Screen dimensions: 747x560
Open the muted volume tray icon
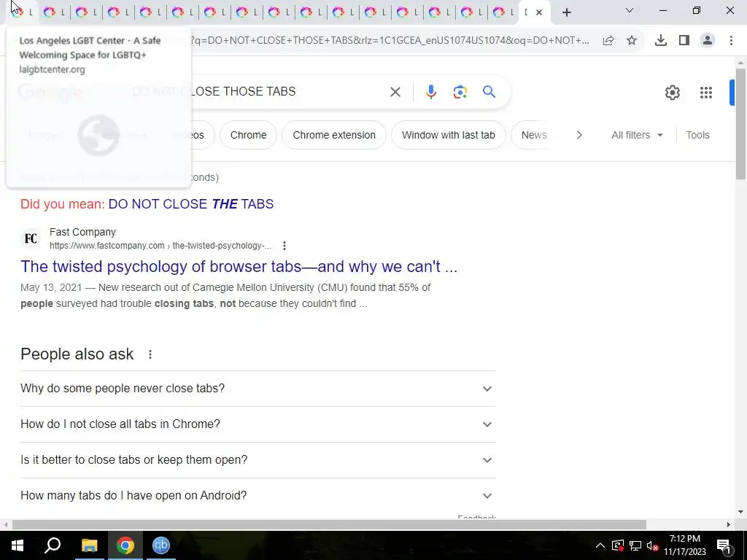[x=653, y=545]
